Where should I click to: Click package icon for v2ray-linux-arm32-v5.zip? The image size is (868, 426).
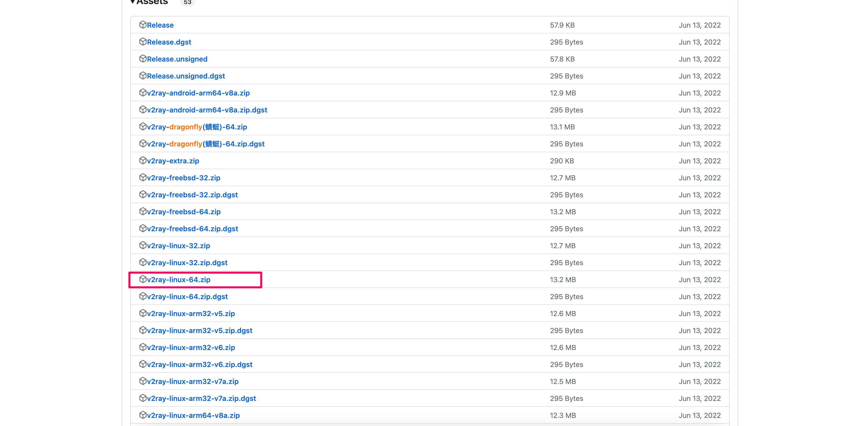142,313
